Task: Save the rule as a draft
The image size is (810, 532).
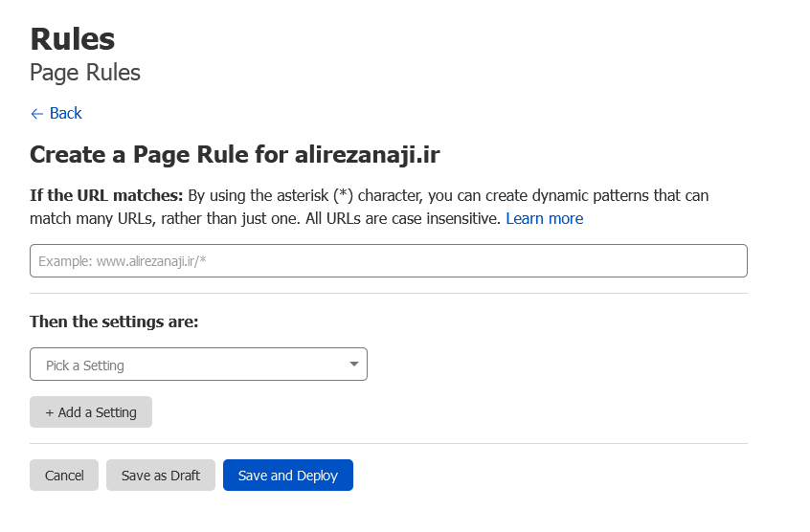Action: (161, 476)
